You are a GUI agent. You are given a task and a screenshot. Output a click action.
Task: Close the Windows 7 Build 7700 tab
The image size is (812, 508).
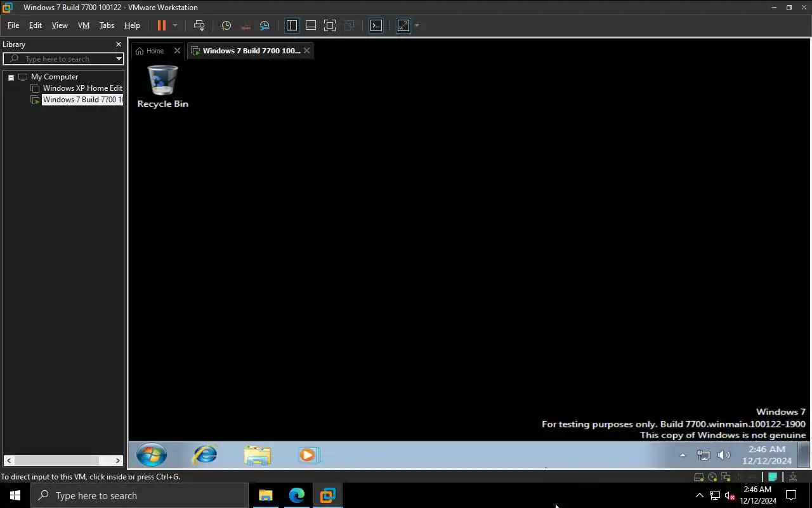(307, 51)
